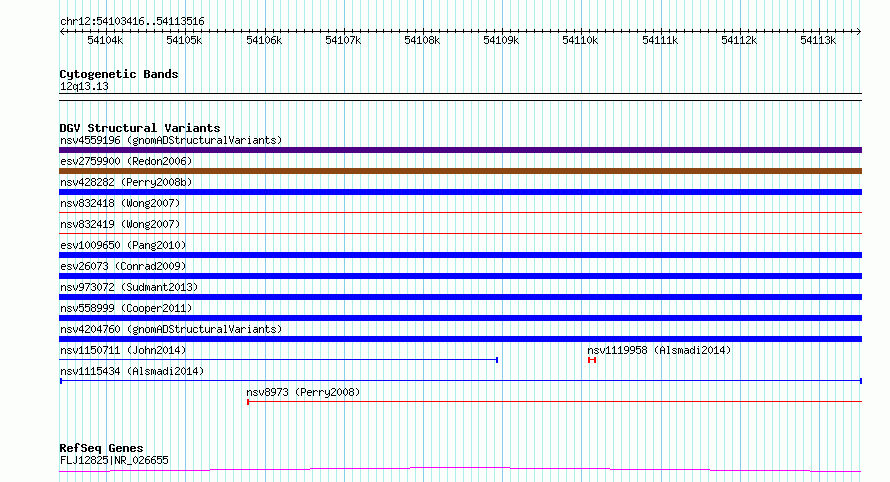Screen dimensions: 890x482
Task: Click the blue nsv973072 variant bar
Action: (x=460, y=297)
